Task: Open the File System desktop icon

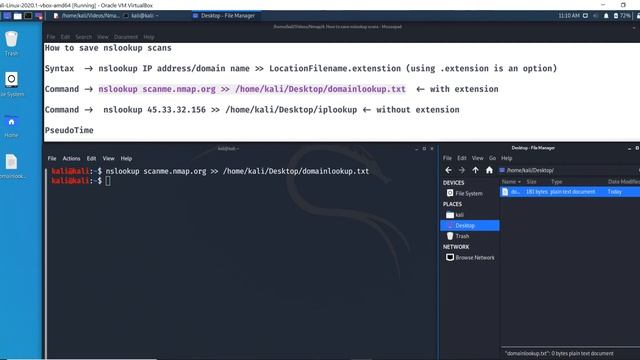Action: [11, 84]
